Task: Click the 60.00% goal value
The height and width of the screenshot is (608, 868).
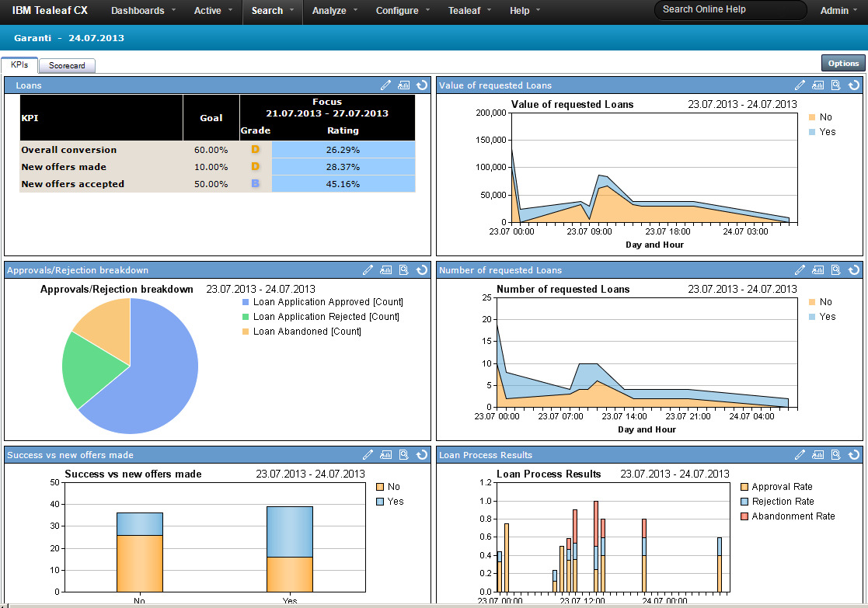Action: coord(211,150)
